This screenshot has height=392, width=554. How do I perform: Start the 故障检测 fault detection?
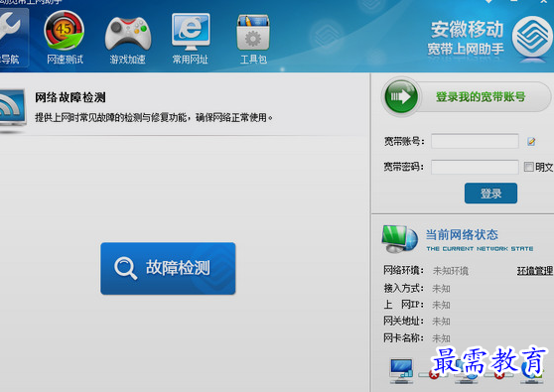click(168, 268)
